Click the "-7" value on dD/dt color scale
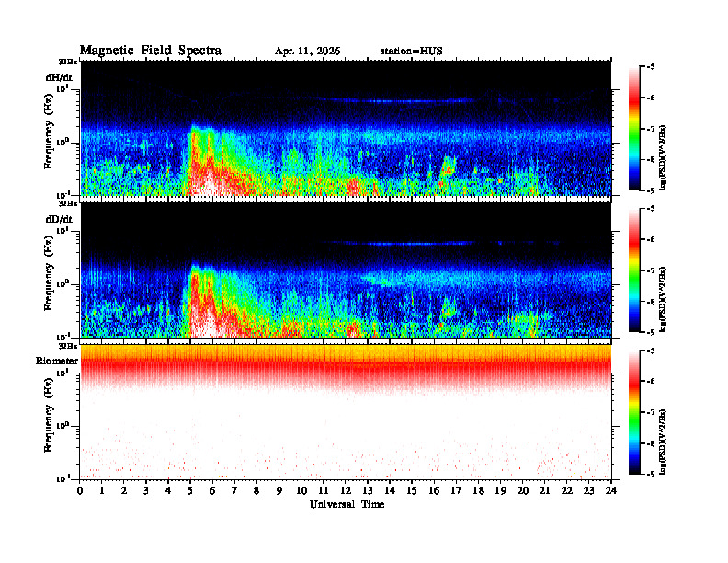The image size is (728, 563). tap(651, 270)
